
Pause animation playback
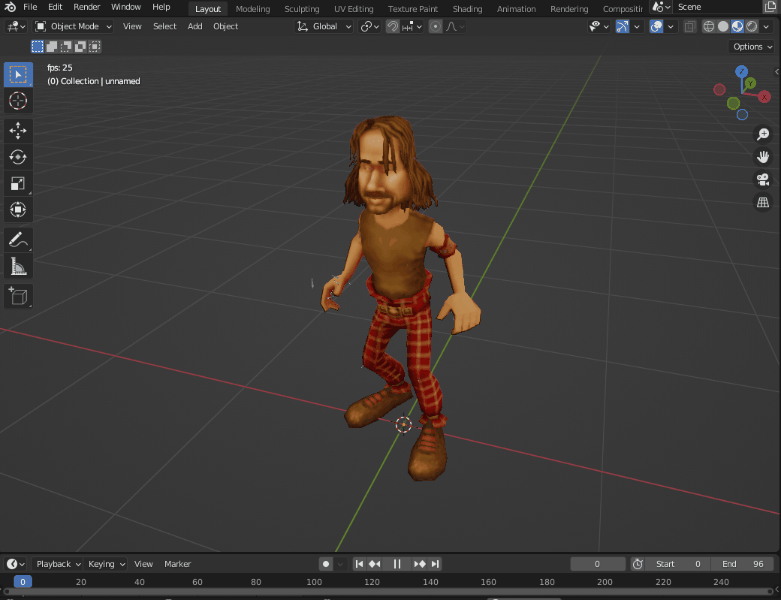[x=397, y=564]
